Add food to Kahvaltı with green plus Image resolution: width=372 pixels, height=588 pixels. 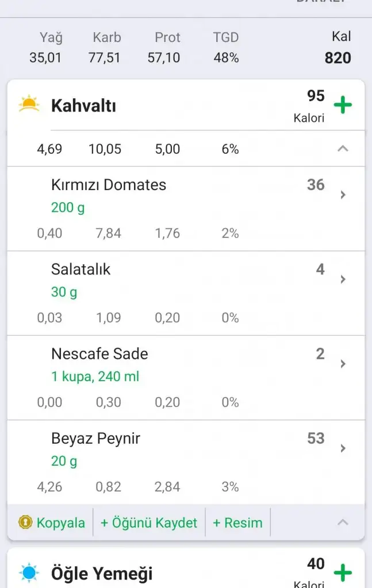[x=343, y=105]
